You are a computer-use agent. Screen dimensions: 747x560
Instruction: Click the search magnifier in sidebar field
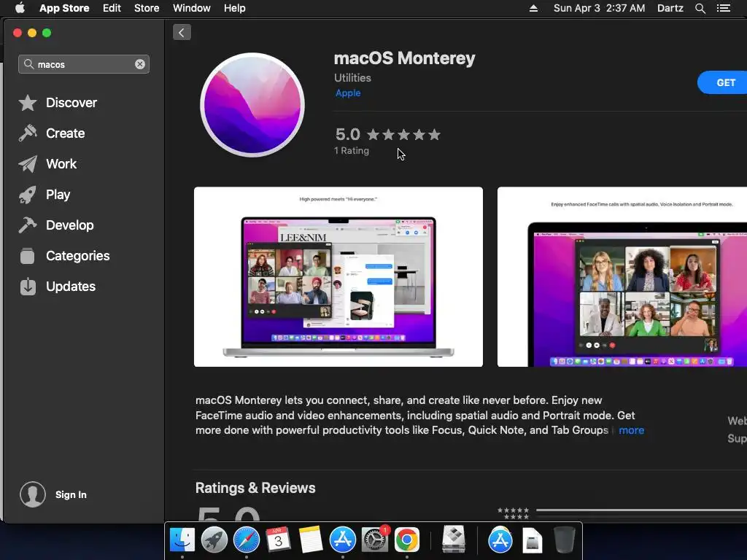pyautogui.click(x=28, y=64)
